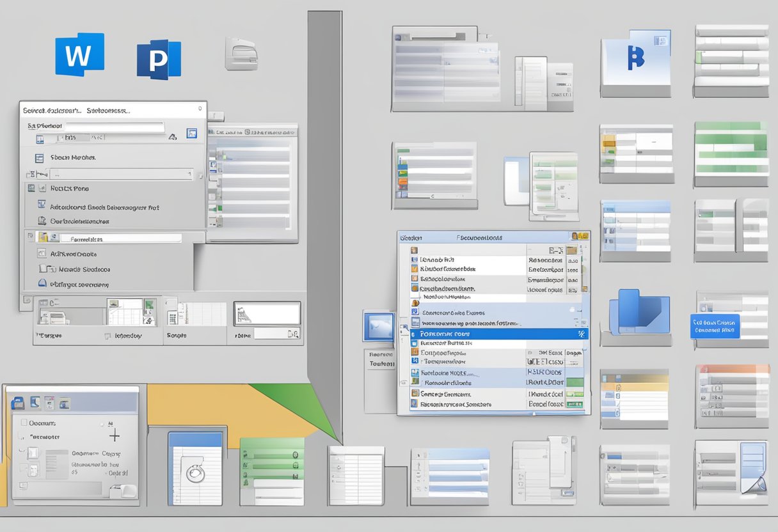Expand the long dropdown below 'Sbean Moches'
The height and width of the screenshot is (532, 778).
[x=122, y=173]
